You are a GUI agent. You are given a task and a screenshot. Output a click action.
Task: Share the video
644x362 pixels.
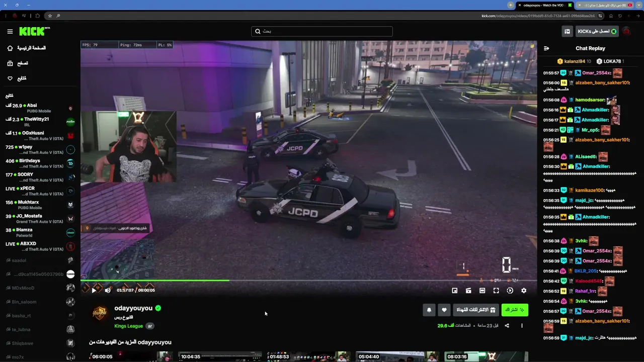point(507,326)
